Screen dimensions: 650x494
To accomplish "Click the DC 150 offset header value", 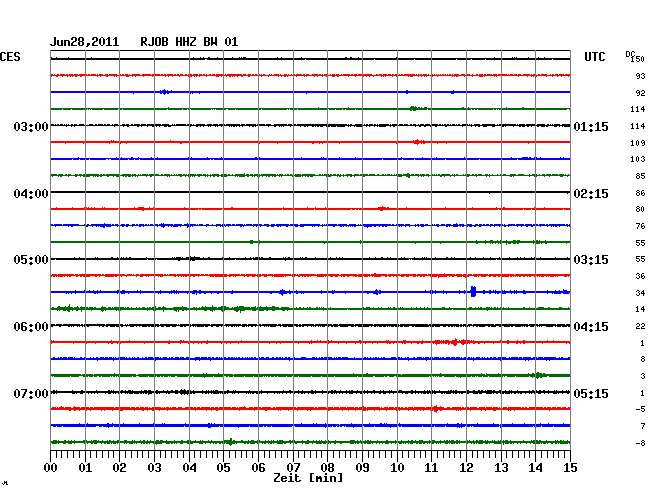I will pyautogui.click(x=635, y=57).
